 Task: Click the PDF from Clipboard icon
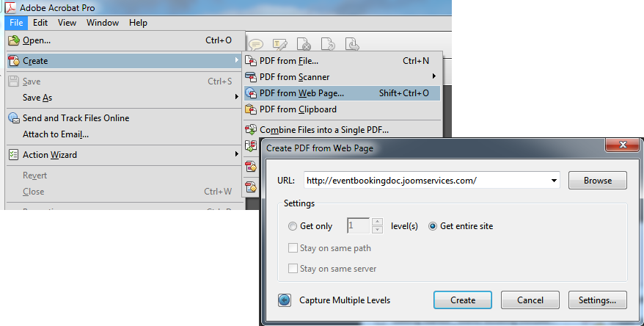coord(251,109)
